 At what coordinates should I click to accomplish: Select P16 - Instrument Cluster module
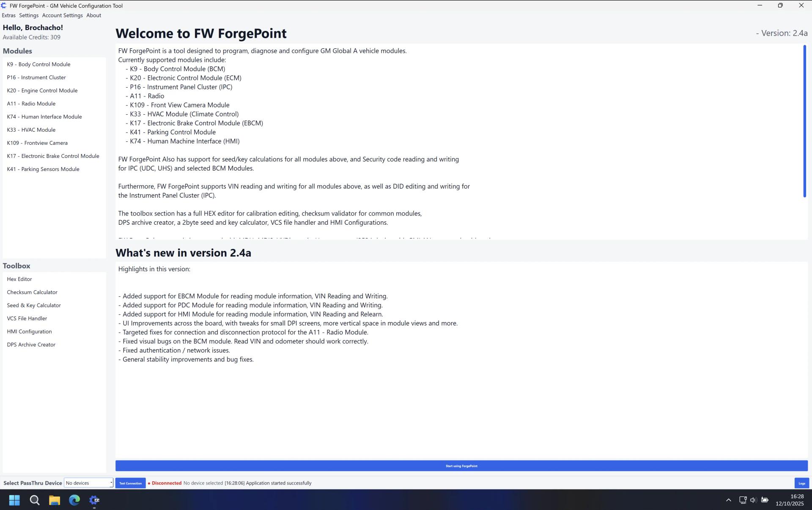tap(54, 77)
